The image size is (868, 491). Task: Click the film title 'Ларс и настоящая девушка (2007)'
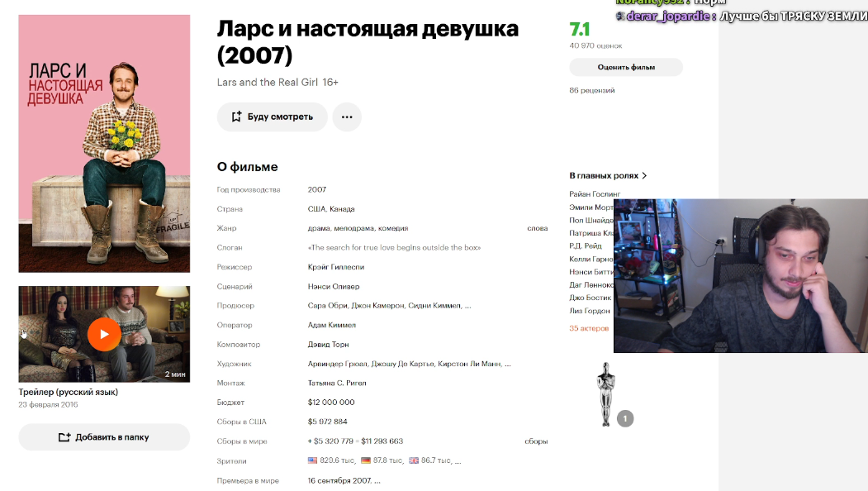[368, 41]
